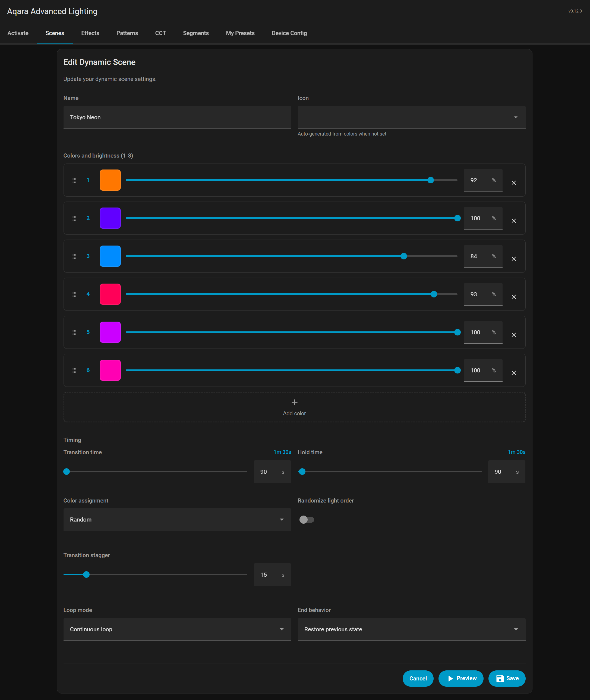Switch to the Effects tab

90,33
